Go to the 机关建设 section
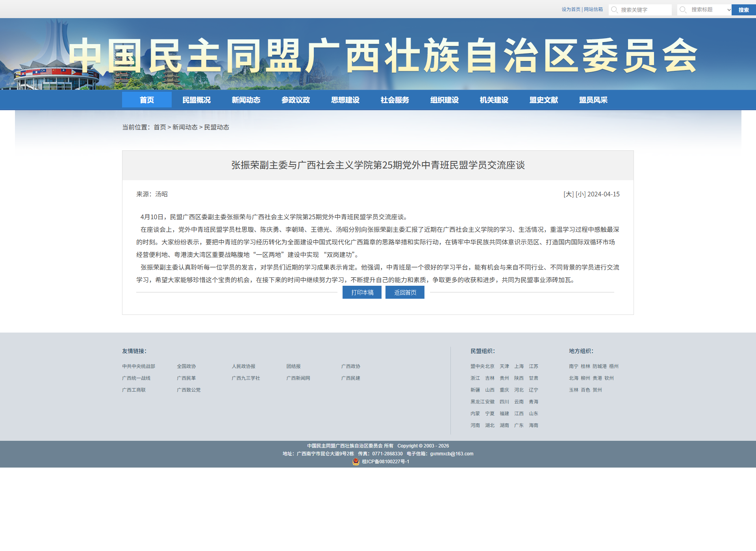Image resolution: width=756 pixels, height=551 pixels. pos(494,100)
